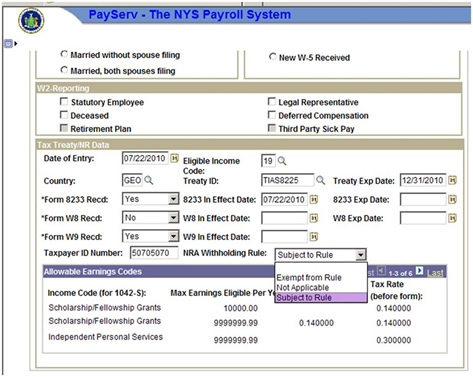The image size is (473, 377).
Task: Jump to Last earnings codes page
Action: pos(435,273)
